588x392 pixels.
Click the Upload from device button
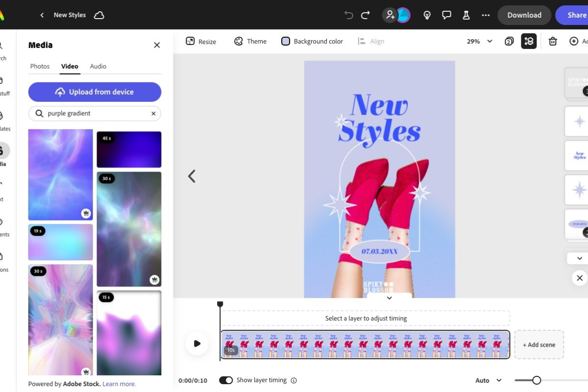pos(95,92)
